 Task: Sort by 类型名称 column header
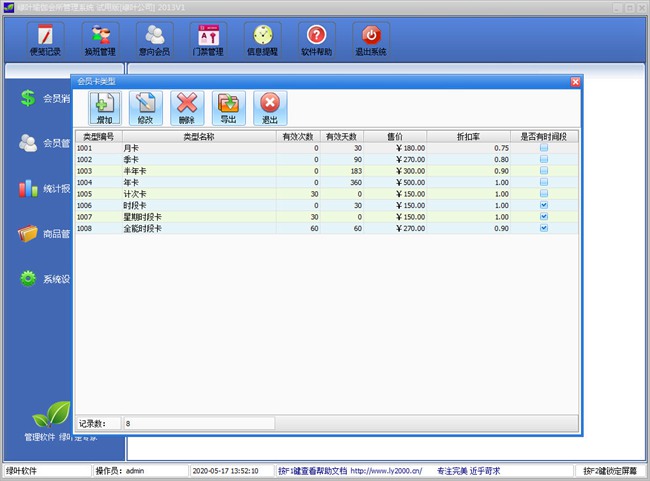click(x=199, y=136)
